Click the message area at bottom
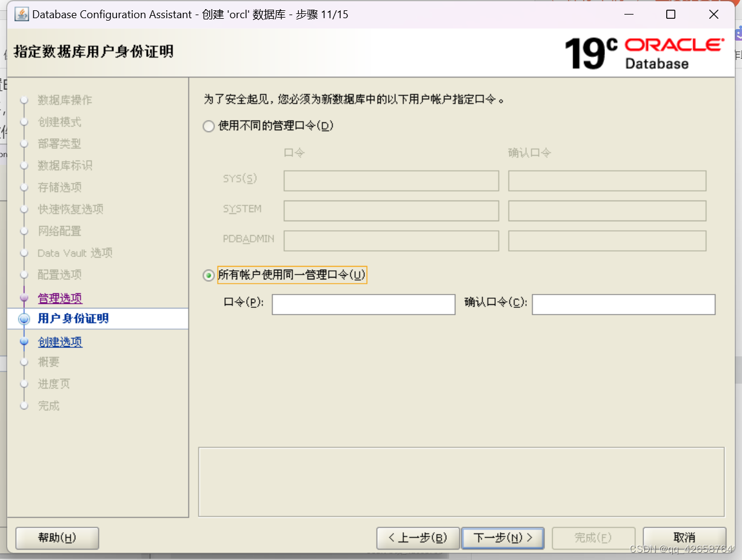The image size is (742, 560). point(461,482)
